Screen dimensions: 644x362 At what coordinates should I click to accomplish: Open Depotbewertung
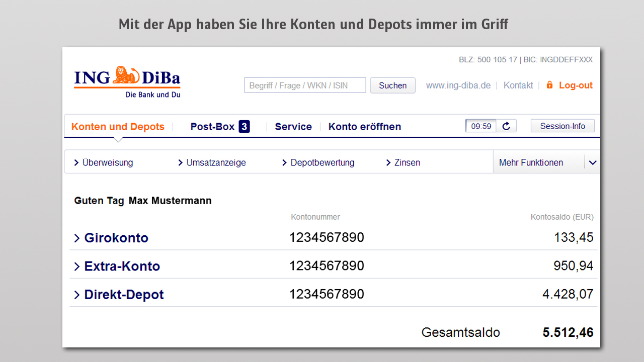pyautogui.click(x=318, y=162)
